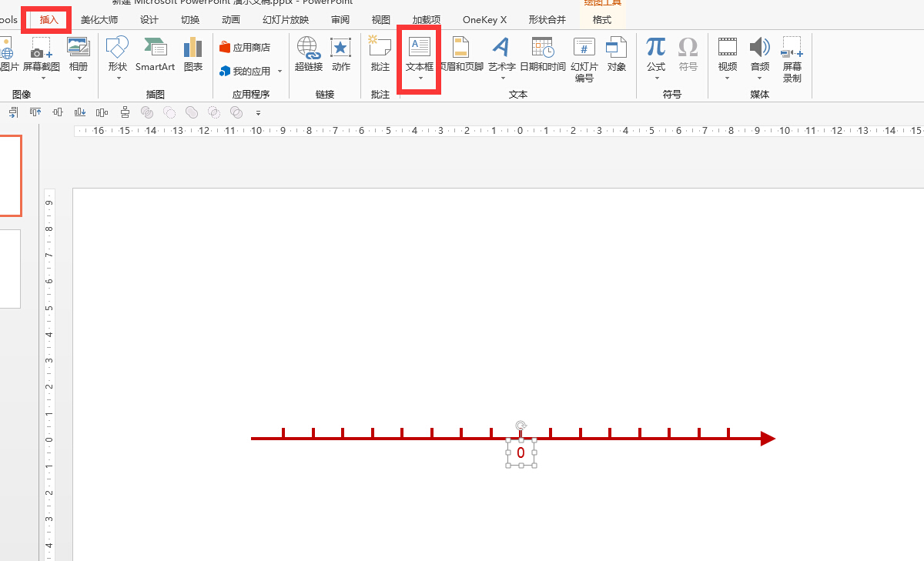Screen dimensions: 924x561
Task: Click the align bottom quick-access icon
Action: (x=80, y=112)
